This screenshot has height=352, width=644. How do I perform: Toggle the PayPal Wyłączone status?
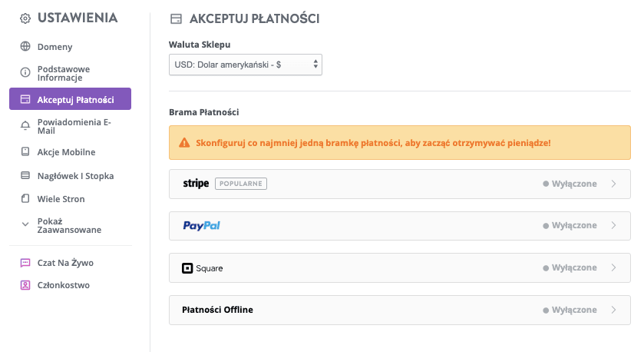pos(570,225)
